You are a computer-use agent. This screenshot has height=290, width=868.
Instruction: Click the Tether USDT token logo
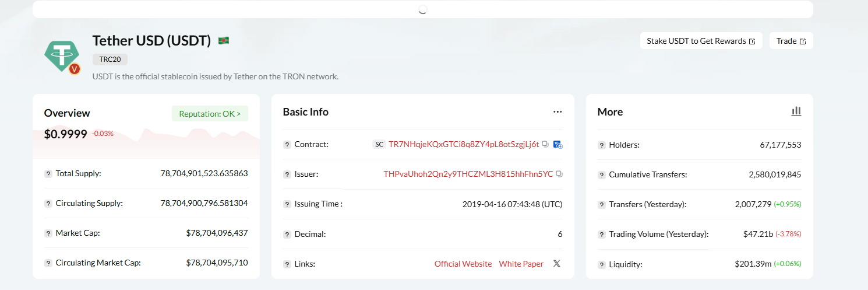click(61, 57)
